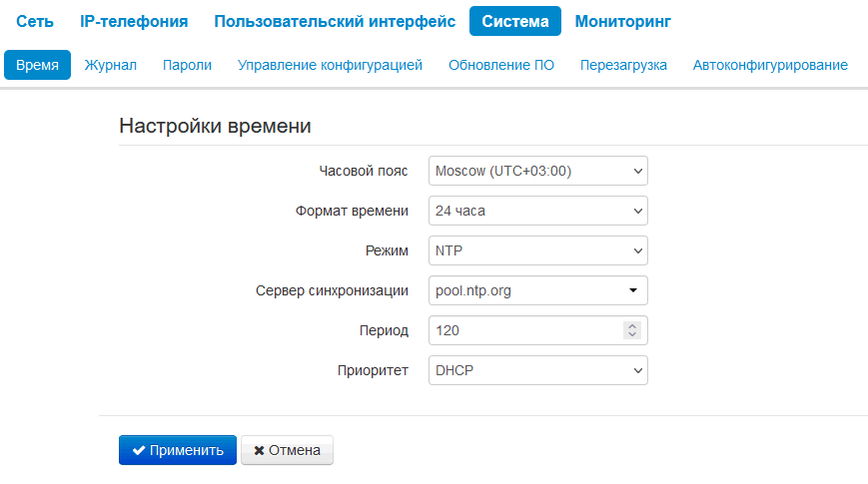This screenshot has height=484, width=868.
Task: Open the Режим NTP dropdown
Action: tap(537, 250)
